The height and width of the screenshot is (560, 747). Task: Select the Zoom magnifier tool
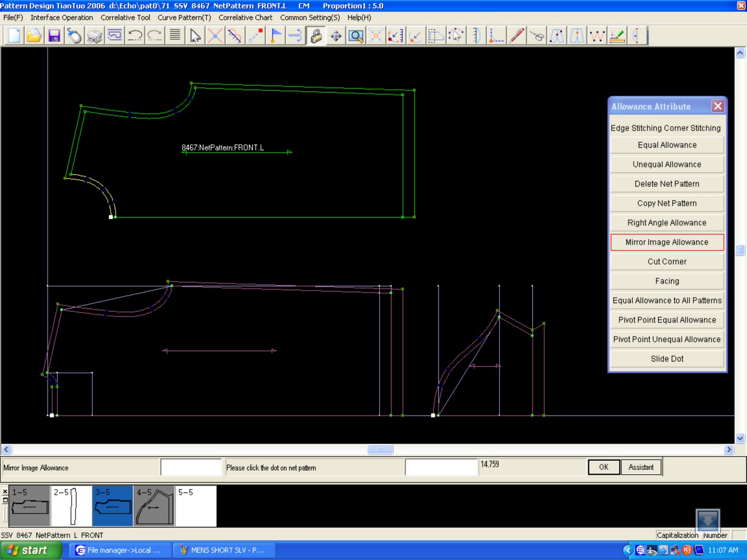(x=356, y=36)
